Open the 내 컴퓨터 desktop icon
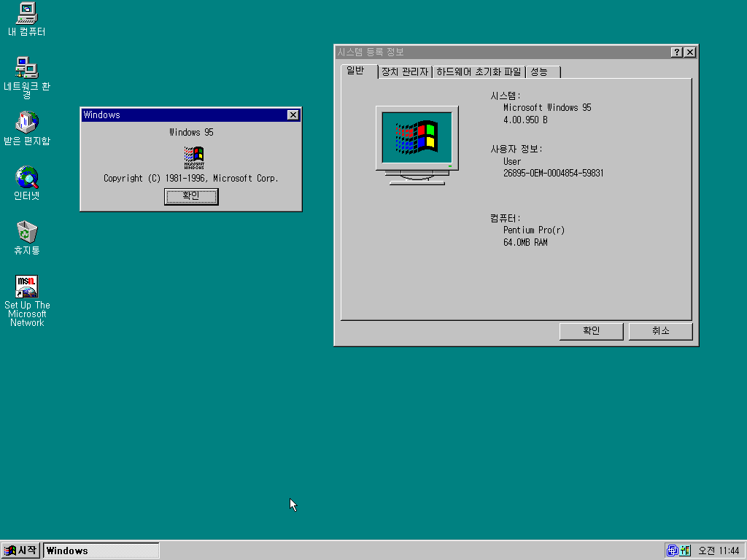This screenshot has width=747, height=560. tap(27, 20)
